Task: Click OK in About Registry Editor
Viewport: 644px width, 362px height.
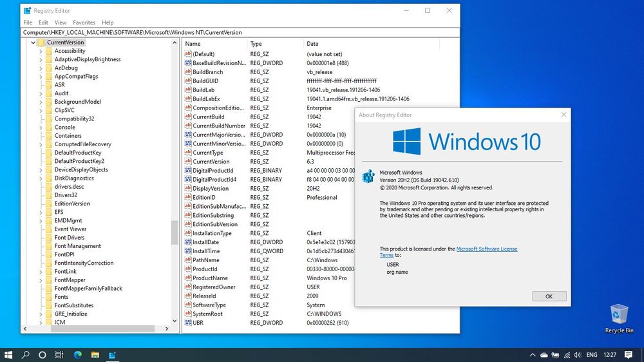Action: pos(549,296)
